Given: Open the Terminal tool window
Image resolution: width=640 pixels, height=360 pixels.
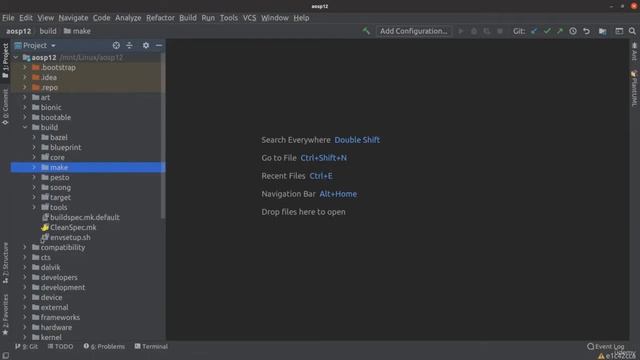Looking at the screenshot, I should [x=151, y=347].
